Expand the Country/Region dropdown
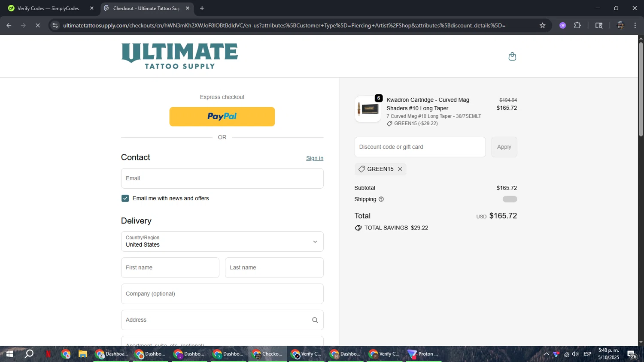Image resolution: width=644 pixels, height=362 pixels. point(222,241)
